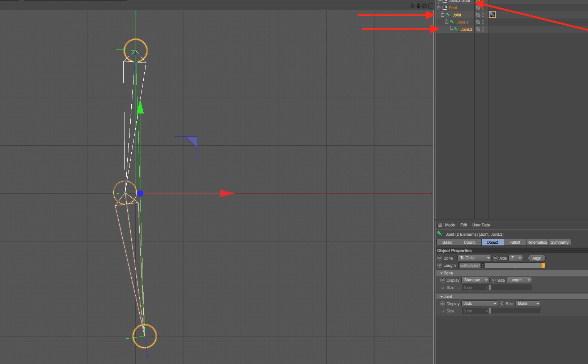Toggle the animation dot next to Bone

pos(440,258)
